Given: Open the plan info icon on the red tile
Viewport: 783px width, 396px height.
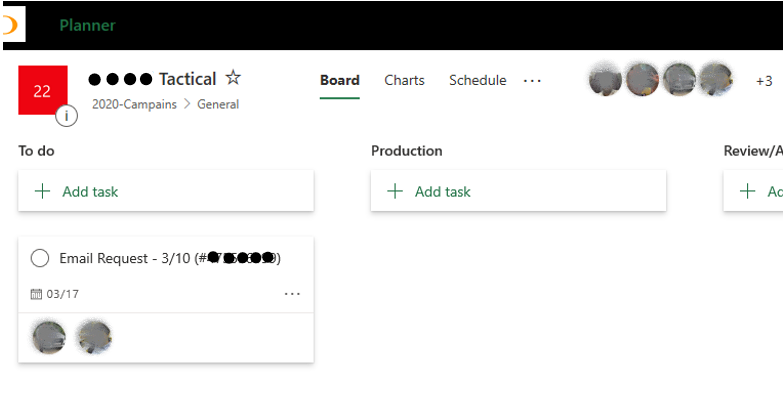Looking at the screenshot, I should click(x=66, y=116).
